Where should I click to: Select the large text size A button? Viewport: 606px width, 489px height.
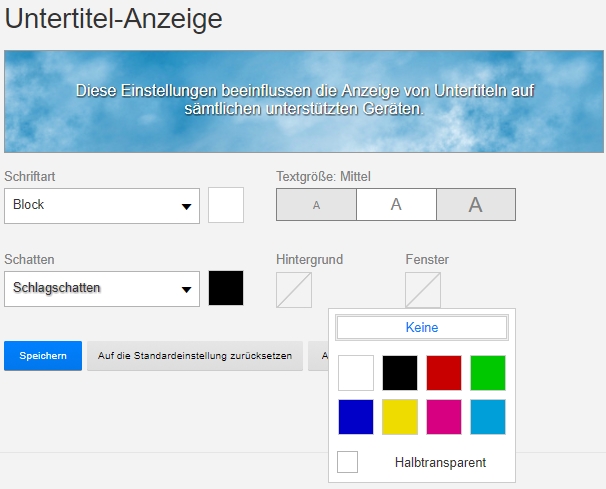[x=476, y=204]
